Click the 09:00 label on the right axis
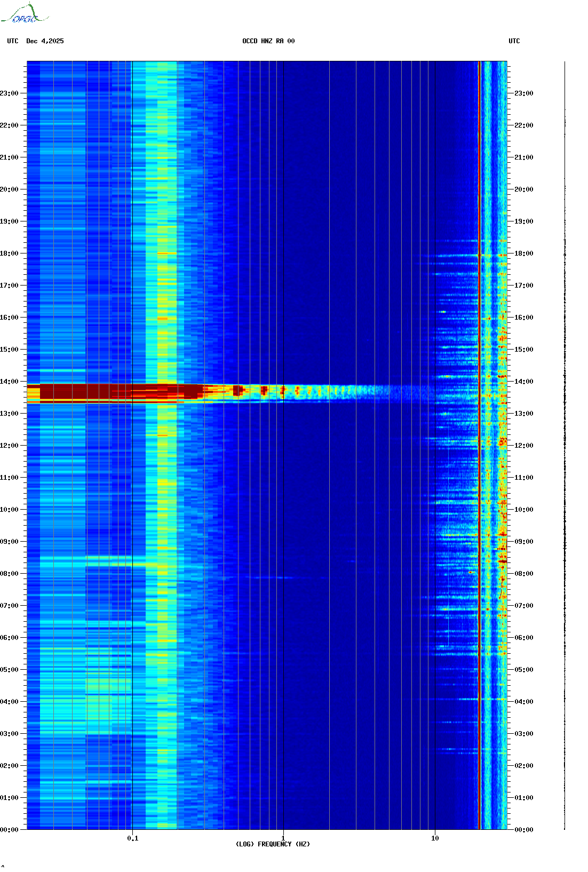This screenshot has height=872, width=588. coord(524,542)
